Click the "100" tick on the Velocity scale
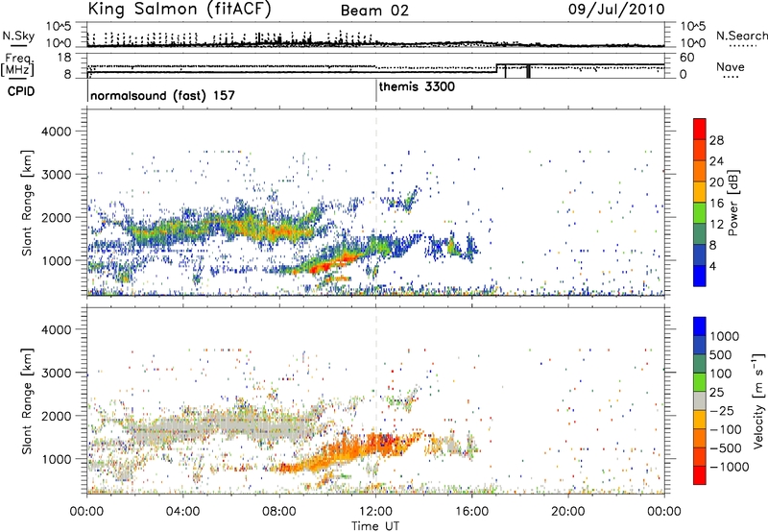Viewport: 768px width, 532px height. (x=721, y=374)
